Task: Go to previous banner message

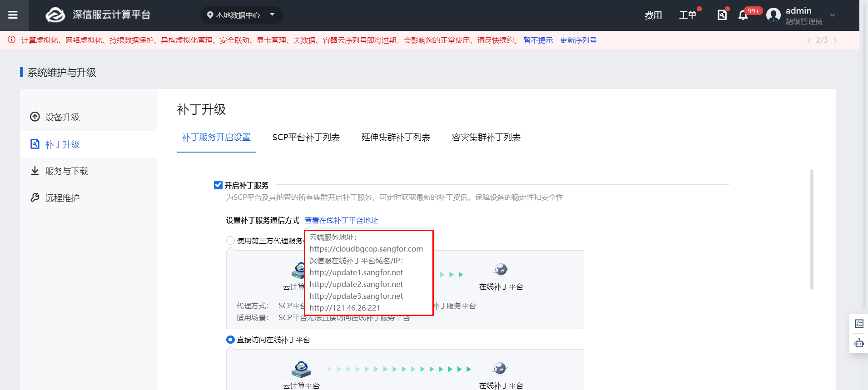Action: (x=808, y=40)
